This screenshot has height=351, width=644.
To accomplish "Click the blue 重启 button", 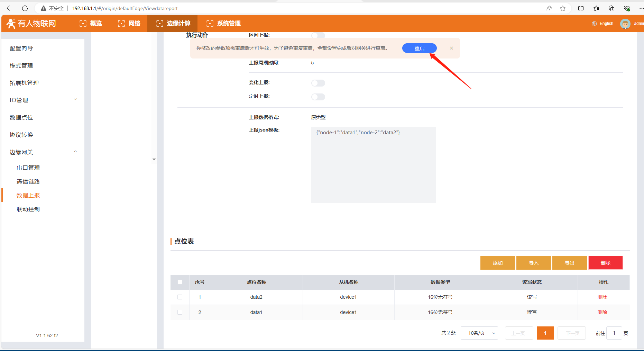I will tap(419, 48).
